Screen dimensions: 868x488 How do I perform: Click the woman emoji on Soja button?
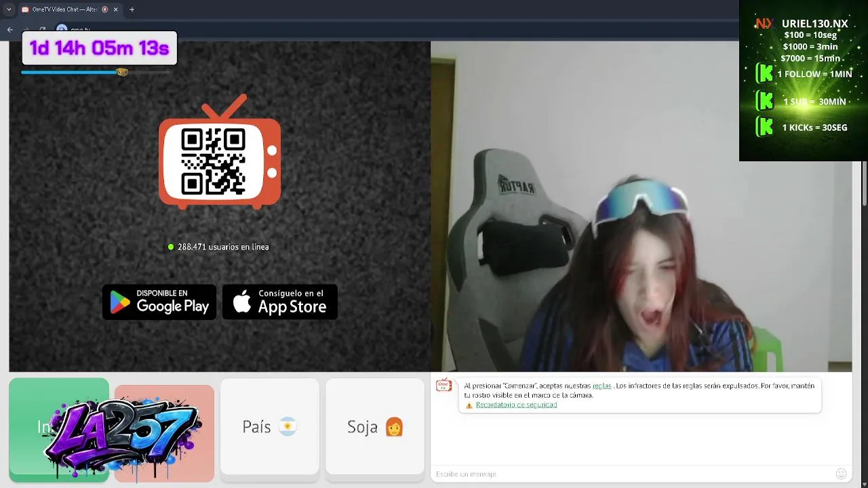click(394, 427)
